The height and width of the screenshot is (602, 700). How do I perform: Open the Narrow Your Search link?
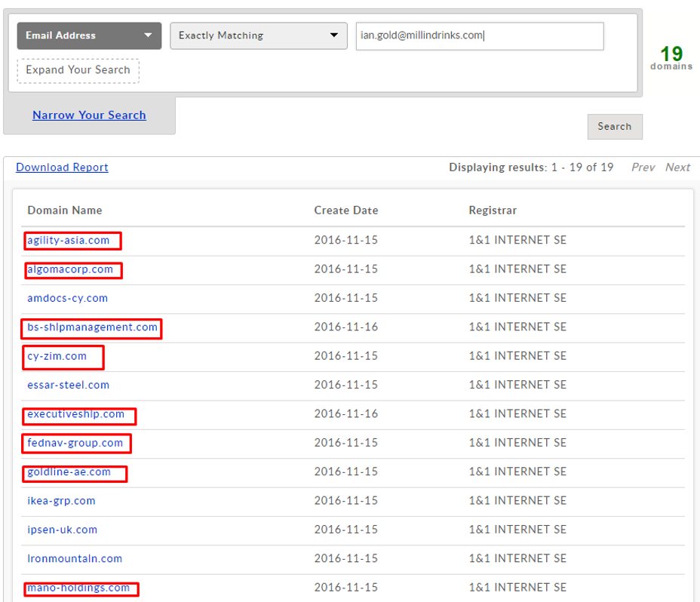[89, 115]
